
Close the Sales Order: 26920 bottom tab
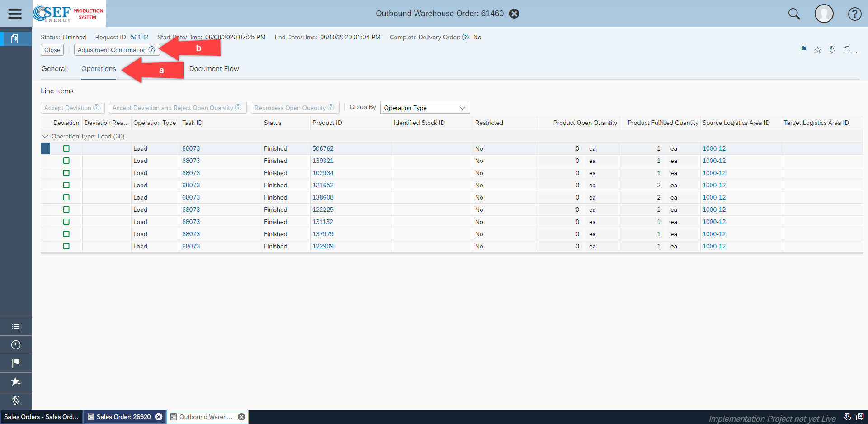pyautogui.click(x=159, y=417)
